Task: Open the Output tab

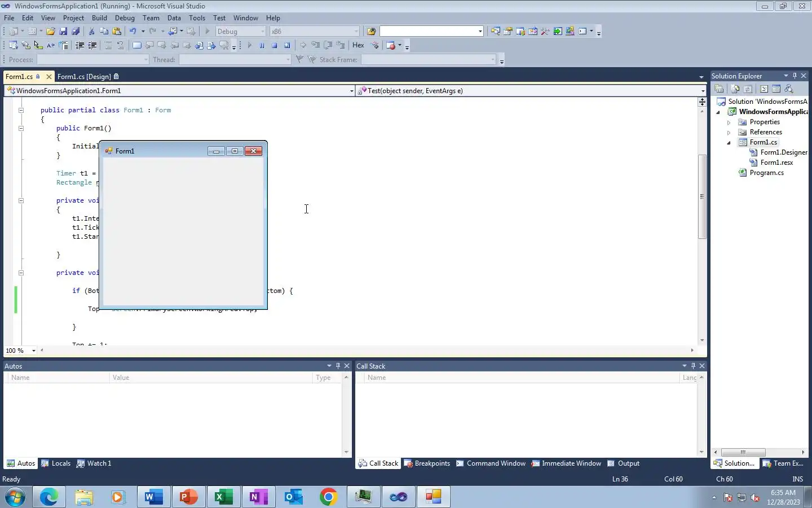Action: (x=623, y=463)
